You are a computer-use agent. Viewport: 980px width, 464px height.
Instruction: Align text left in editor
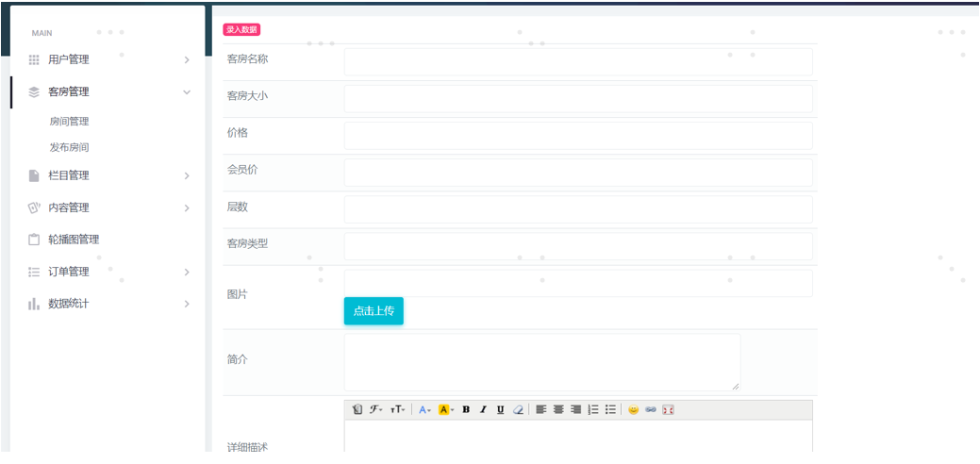pyautogui.click(x=541, y=409)
